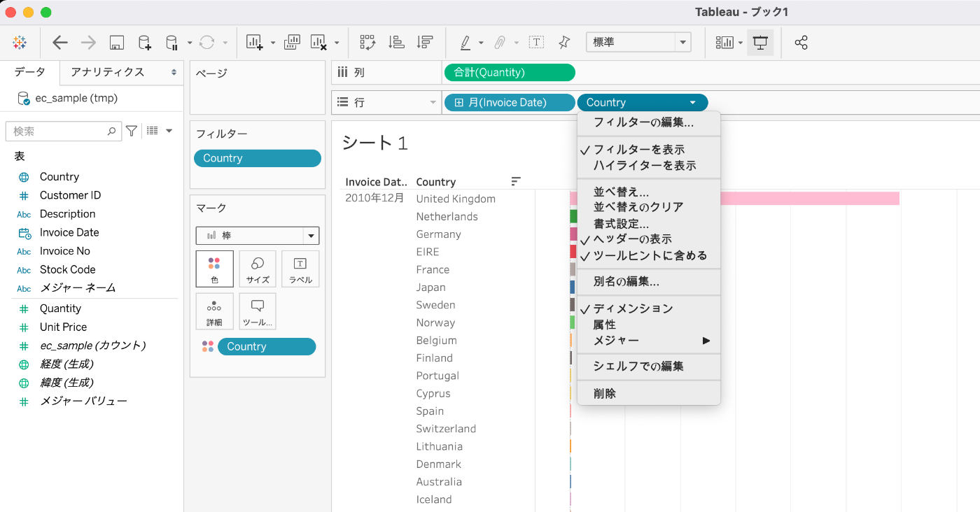Create a new worksheet from the toolbar

click(x=254, y=43)
